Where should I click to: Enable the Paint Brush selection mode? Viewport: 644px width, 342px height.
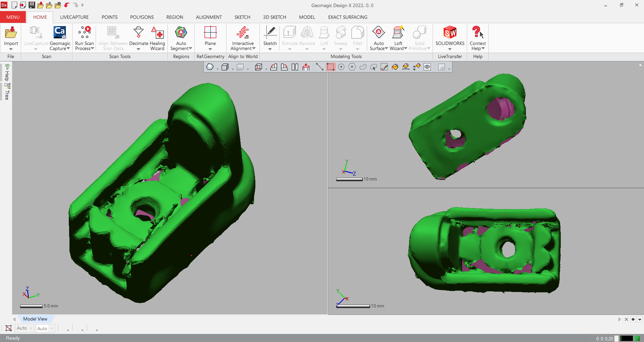(x=384, y=67)
